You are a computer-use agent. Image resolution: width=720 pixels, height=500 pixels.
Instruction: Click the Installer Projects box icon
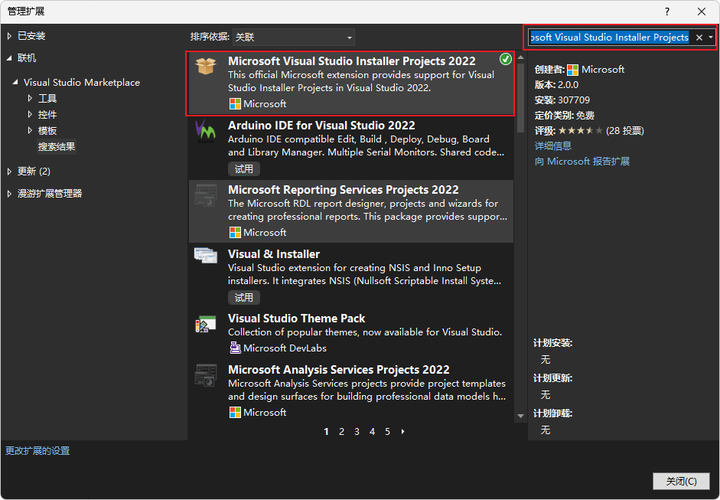point(206,66)
